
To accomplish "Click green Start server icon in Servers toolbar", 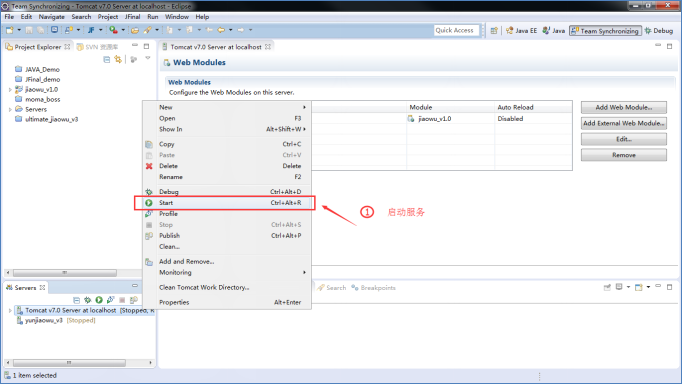I will coord(99,300).
